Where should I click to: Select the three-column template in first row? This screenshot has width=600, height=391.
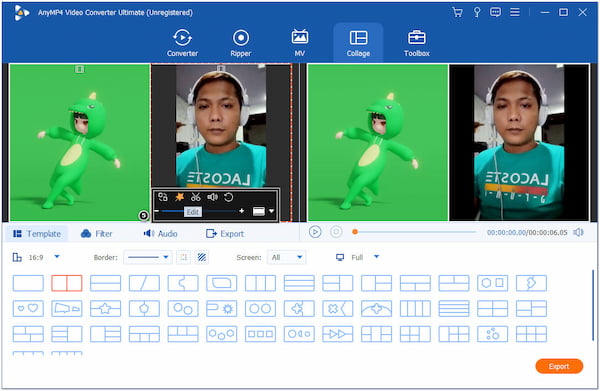(260, 283)
